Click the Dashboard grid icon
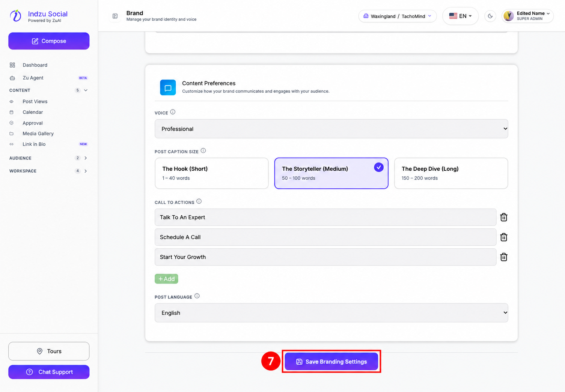This screenshot has height=392, width=565. pos(12,65)
